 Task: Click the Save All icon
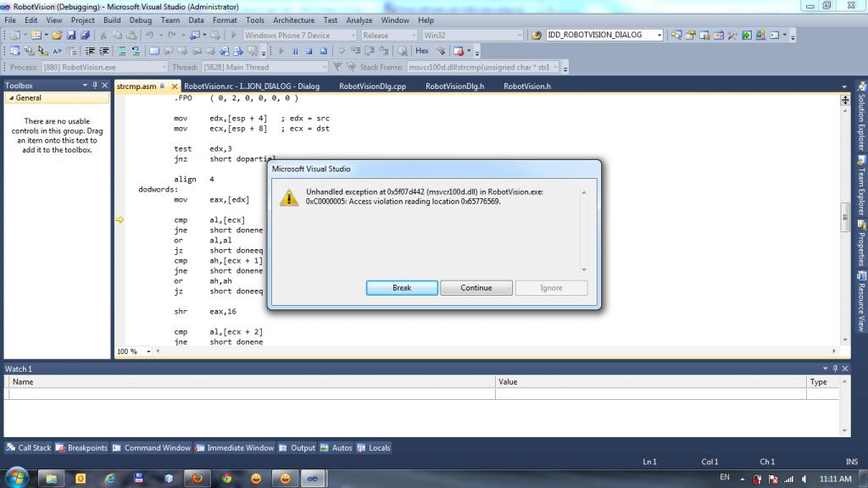pyautogui.click(x=86, y=35)
